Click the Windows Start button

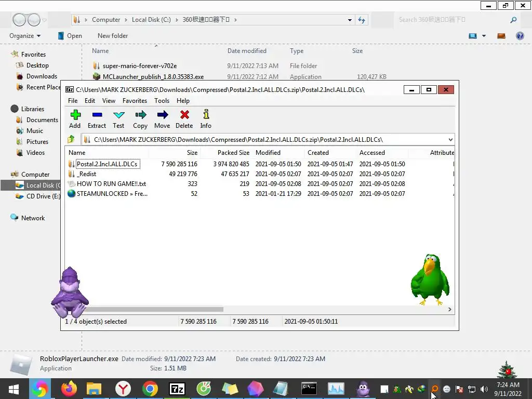point(14,389)
